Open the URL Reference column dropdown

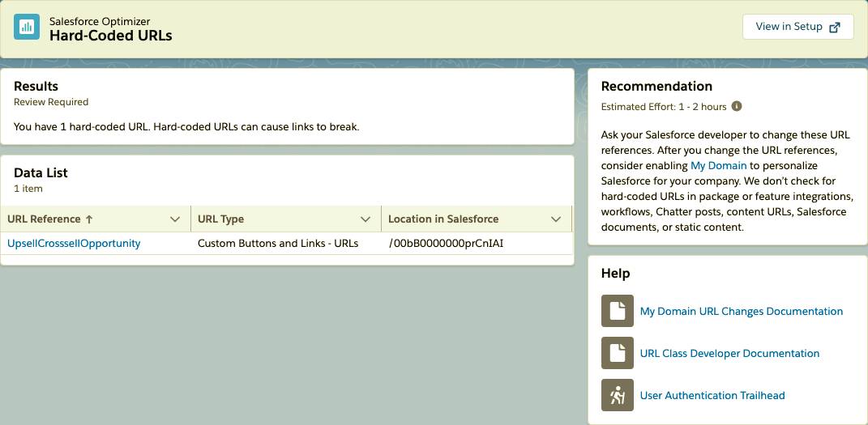175,219
